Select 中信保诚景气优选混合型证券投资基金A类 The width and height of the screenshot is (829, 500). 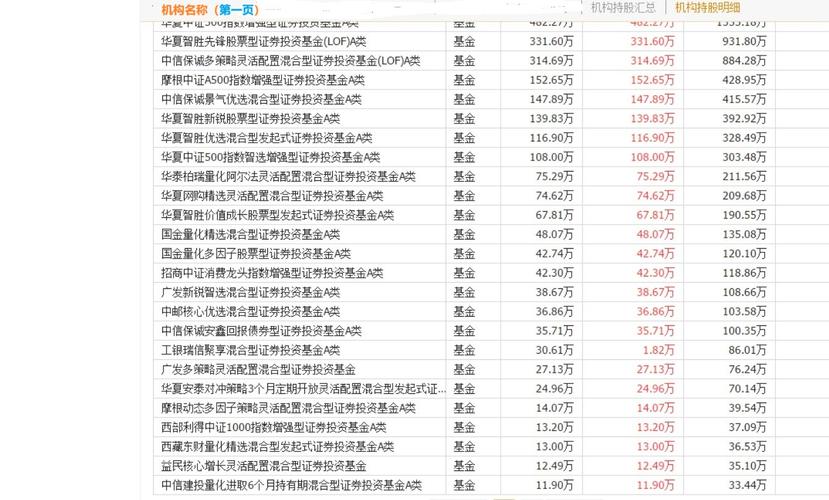[261, 99]
